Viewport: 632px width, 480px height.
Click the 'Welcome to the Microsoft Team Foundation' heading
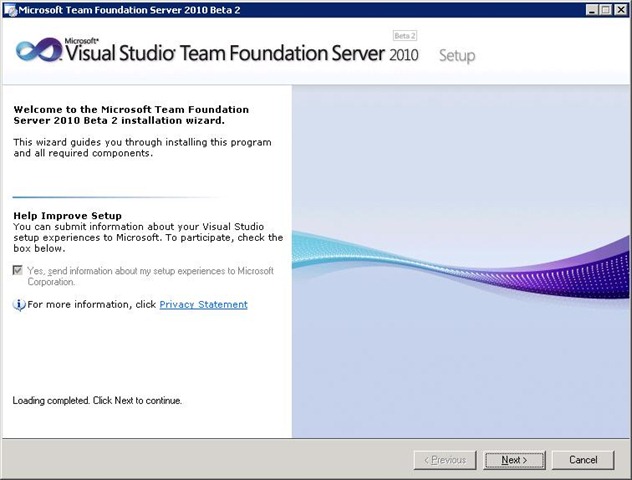131,115
